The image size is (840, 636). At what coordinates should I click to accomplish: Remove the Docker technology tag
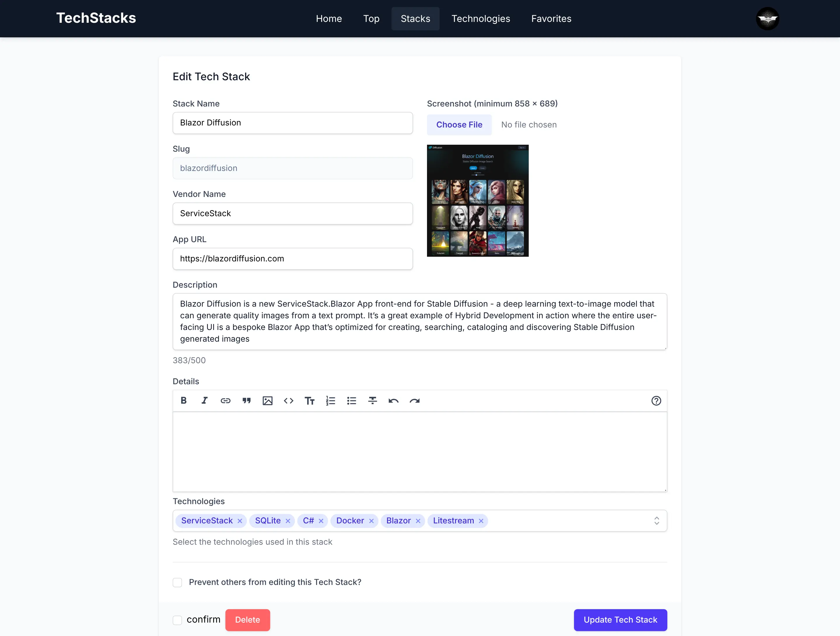point(371,521)
